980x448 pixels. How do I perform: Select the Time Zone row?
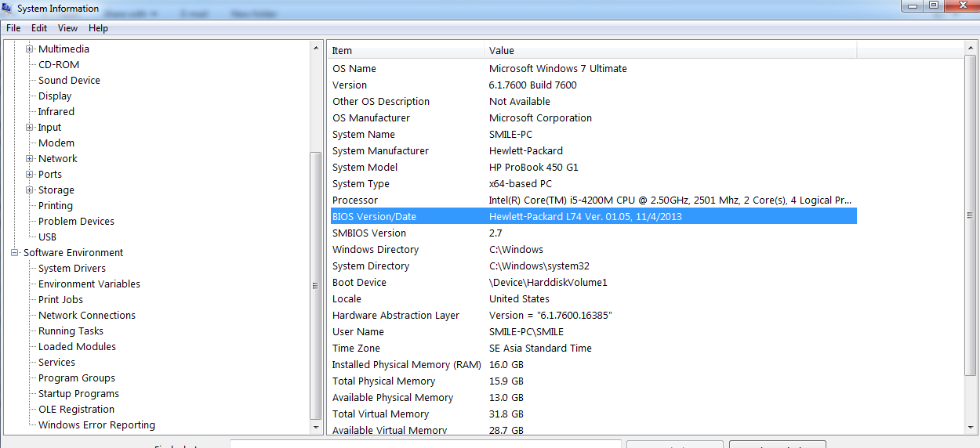tap(593, 348)
